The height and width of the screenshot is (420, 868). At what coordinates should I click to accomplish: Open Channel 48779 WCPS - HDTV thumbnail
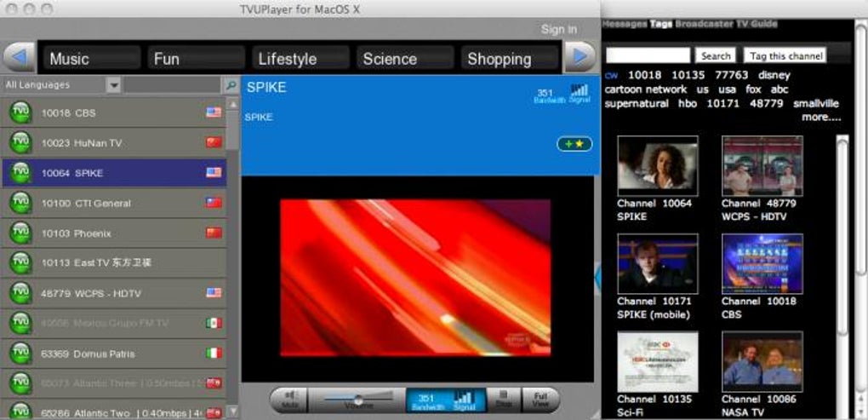coord(762,165)
